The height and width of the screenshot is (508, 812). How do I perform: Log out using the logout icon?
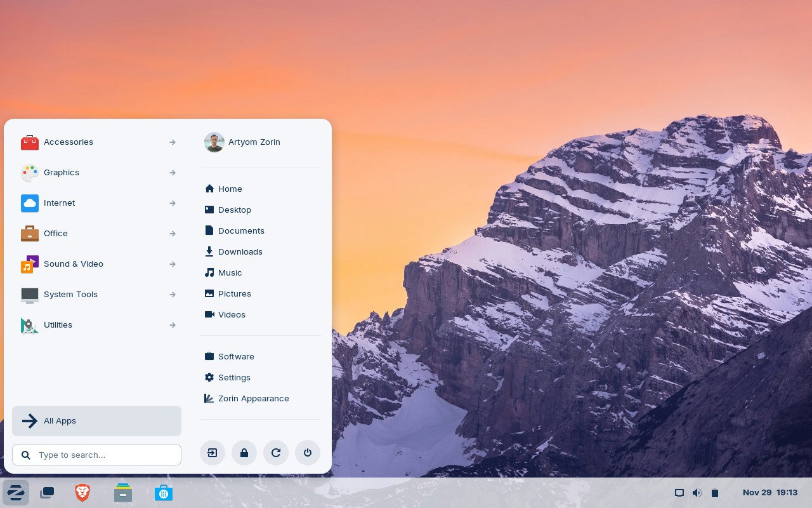[x=213, y=453]
